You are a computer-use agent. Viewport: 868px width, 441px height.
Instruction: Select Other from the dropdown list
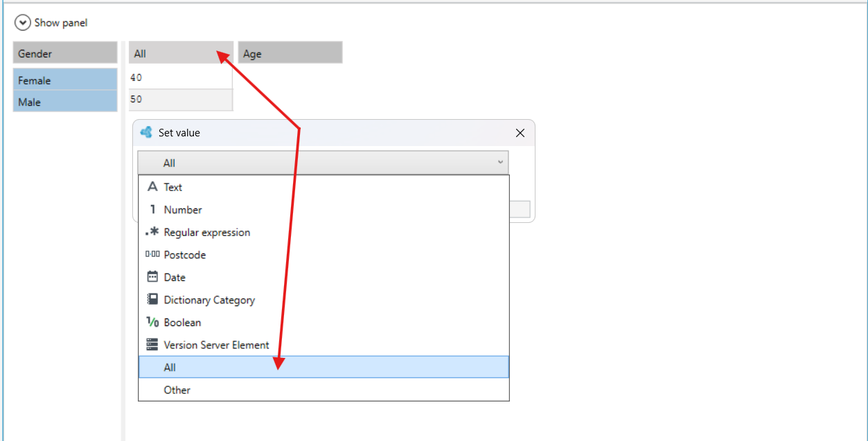324,390
